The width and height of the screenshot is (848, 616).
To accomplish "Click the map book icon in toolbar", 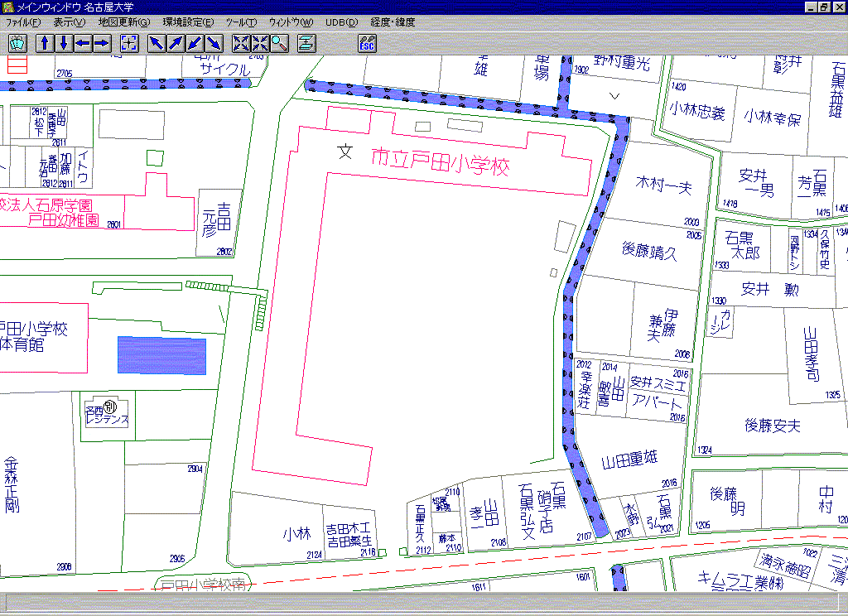I will pyautogui.click(x=18, y=43).
